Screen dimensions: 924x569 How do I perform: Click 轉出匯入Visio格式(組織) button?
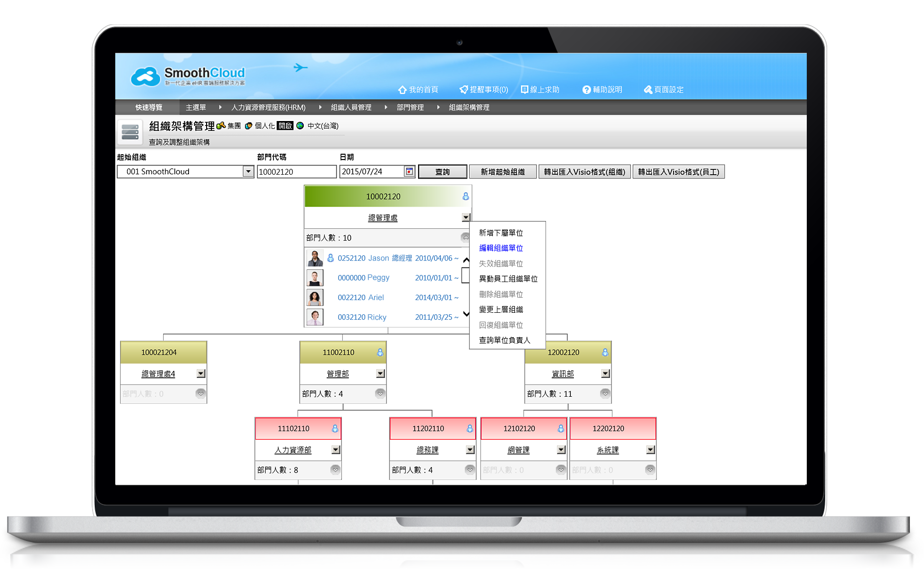point(585,172)
